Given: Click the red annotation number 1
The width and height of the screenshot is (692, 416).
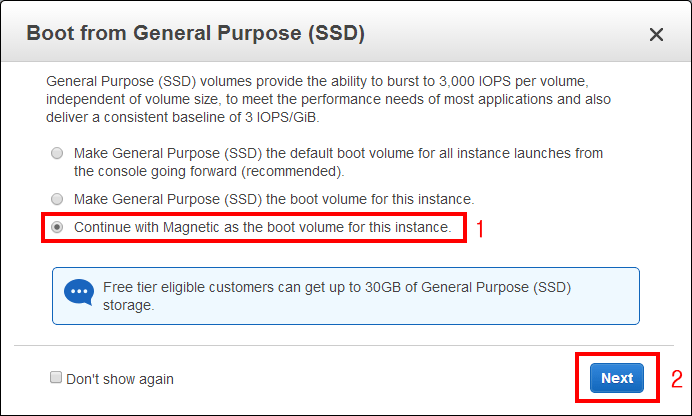Looking at the screenshot, I should [480, 229].
